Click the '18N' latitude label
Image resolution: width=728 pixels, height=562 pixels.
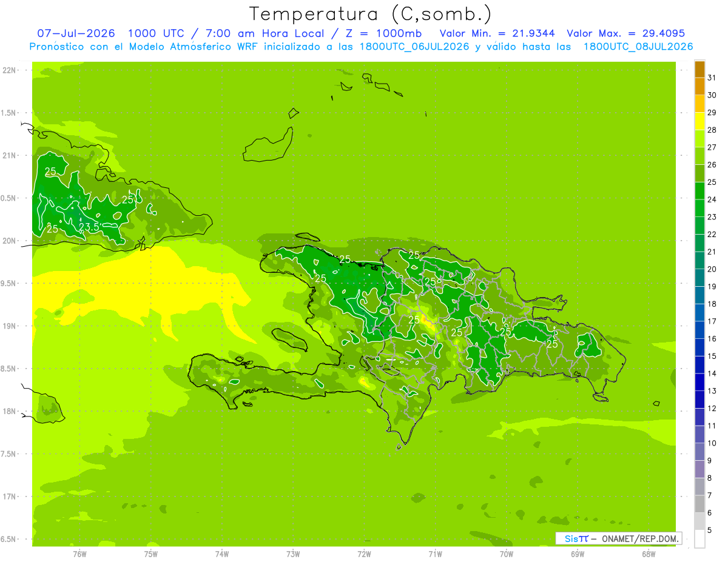point(10,411)
